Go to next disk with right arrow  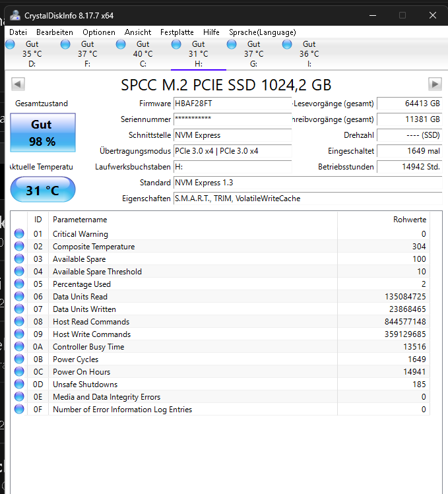coord(435,84)
